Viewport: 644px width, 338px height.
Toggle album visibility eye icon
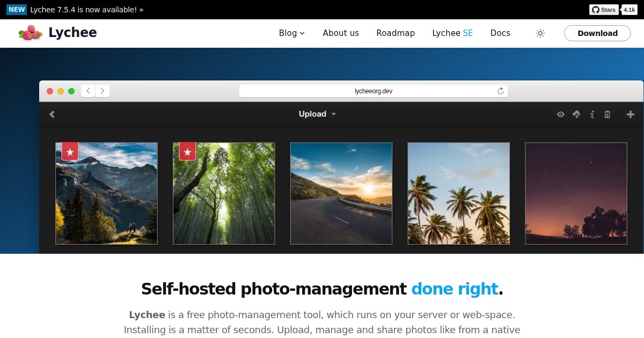[x=561, y=114]
